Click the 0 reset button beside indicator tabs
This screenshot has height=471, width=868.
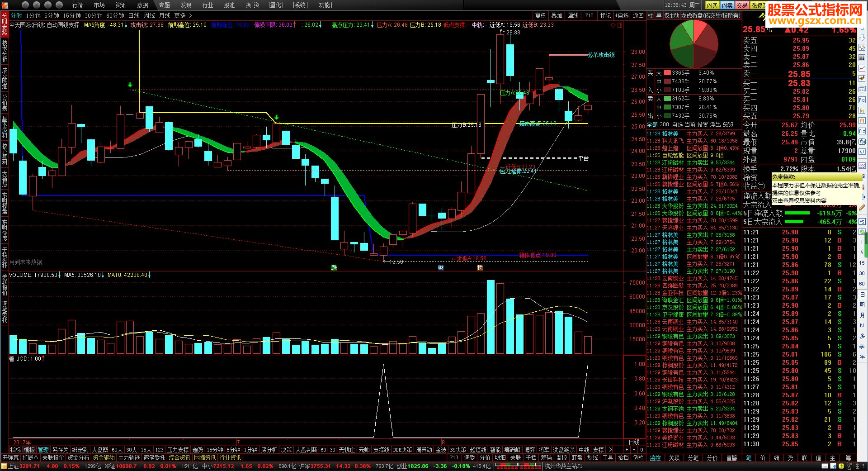coord(641,450)
